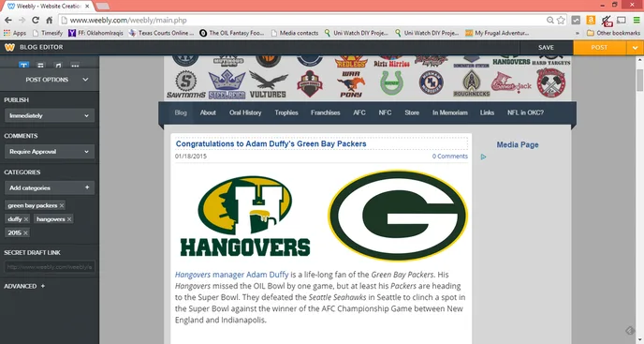Open the Texas Courts Online bookmark
The width and height of the screenshot is (644, 344).
[x=161, y=33]
